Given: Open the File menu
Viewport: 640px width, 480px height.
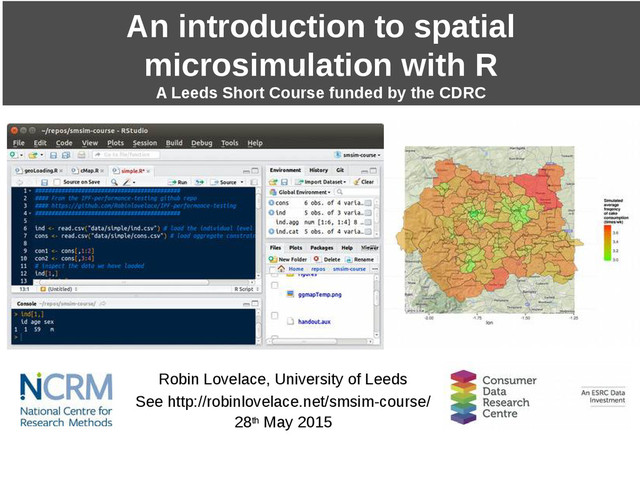Looking at the screenshot, I should [19, 143].
